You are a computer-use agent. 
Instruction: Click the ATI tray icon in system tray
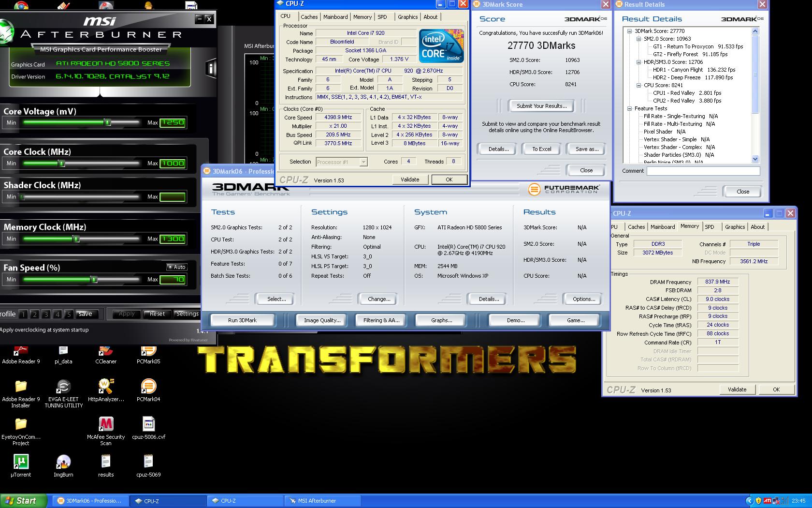pyautogui.click(x=767, y=501)
